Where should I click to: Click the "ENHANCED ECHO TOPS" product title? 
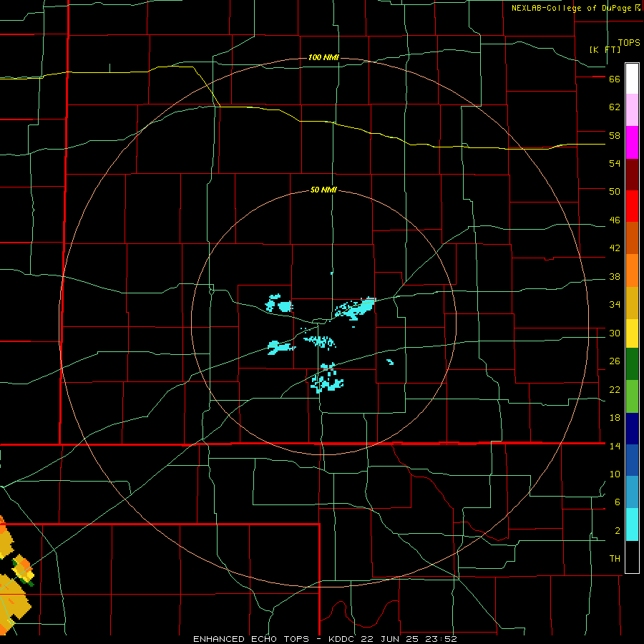point(251,639)
